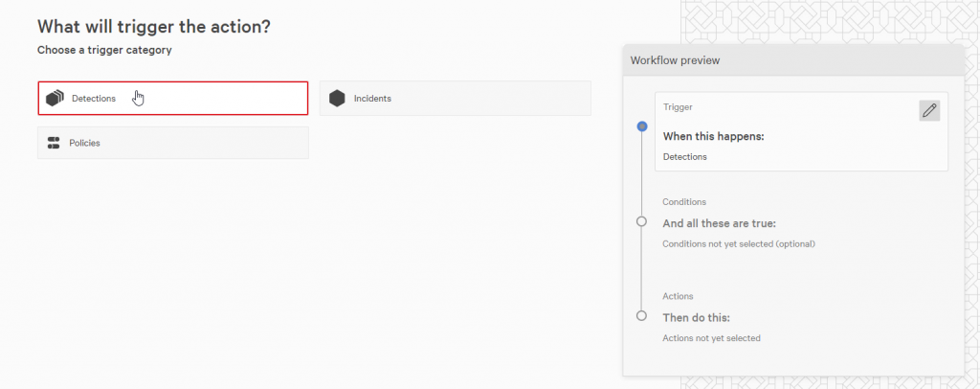This screenshot has width=980, height=389.
Task: Click the 'Then do this:' text
Action: pyautogui.click(x=697, y=317)
